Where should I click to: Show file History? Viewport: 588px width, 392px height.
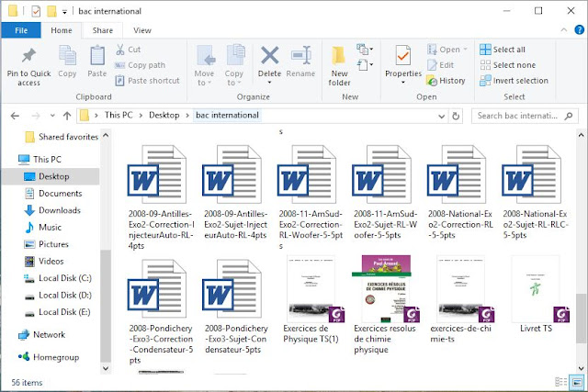tap(446, 81)
